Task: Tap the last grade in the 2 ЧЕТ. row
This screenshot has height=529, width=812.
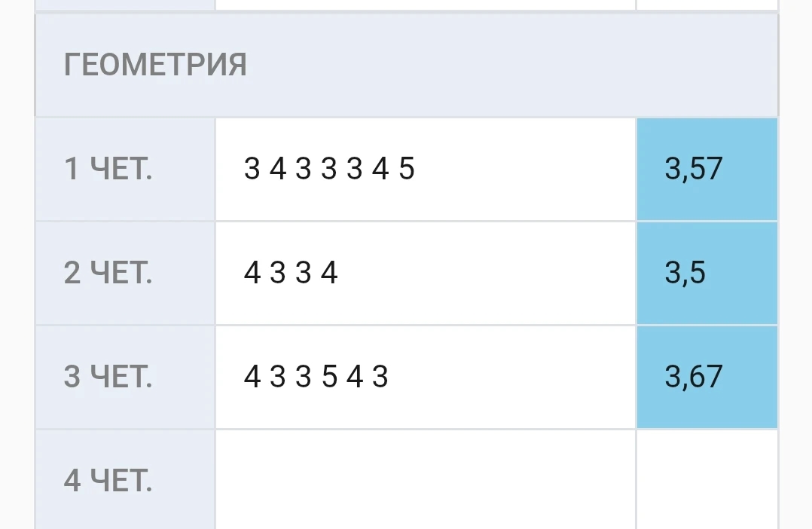Action: (x=329, y=273)
